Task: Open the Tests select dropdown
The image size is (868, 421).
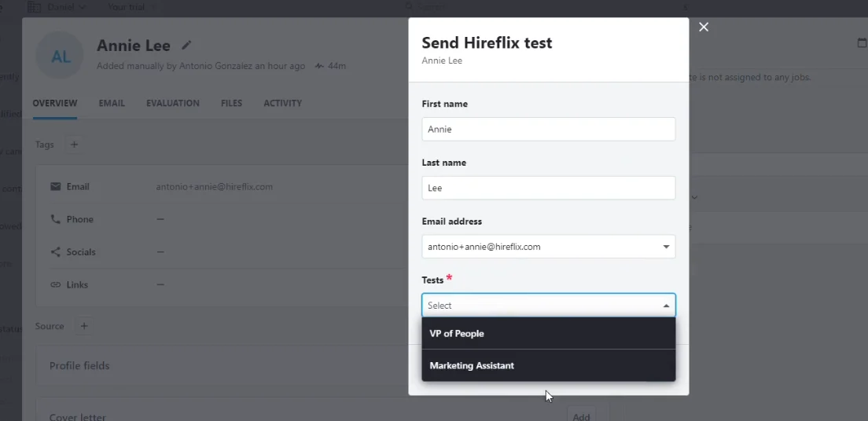Action: tap(548, 306)
